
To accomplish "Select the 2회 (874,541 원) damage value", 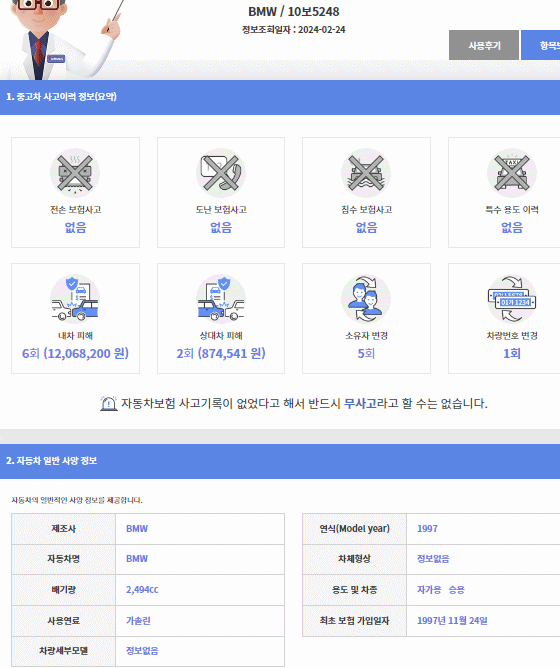I will pos(221,353).
